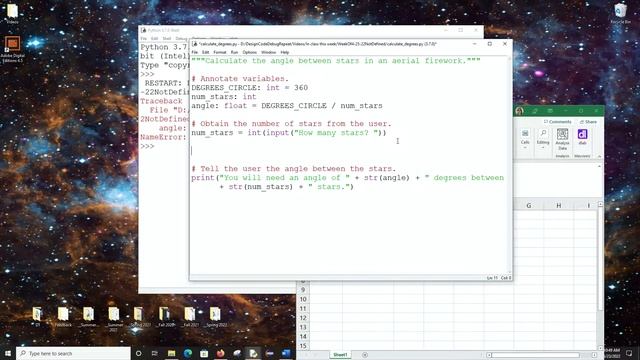This screenshot has height=360, width=640.
Task: Select the _Fall 2020 desktop folder
Action: [x=165, y=317]
